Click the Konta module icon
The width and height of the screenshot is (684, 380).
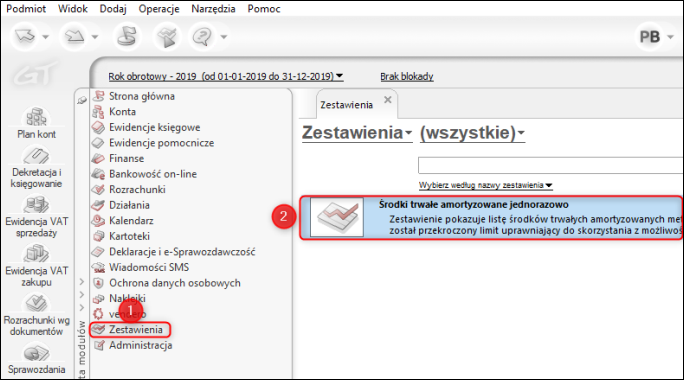click(98, 112)
